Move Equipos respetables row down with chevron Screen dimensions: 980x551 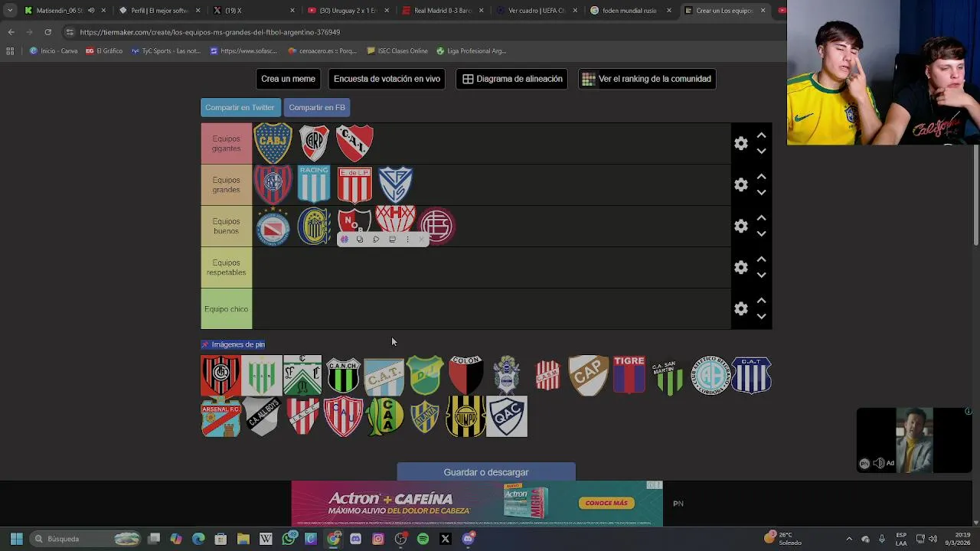pos(761,275)
